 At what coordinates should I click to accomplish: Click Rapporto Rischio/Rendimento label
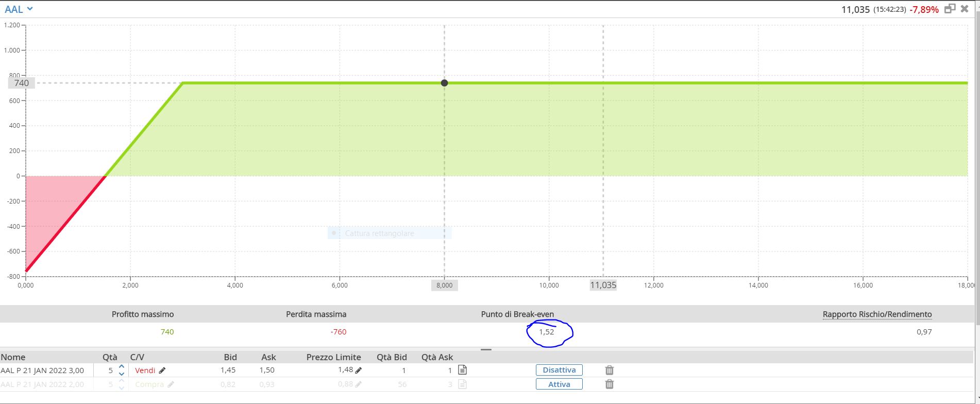coord(877,314)
